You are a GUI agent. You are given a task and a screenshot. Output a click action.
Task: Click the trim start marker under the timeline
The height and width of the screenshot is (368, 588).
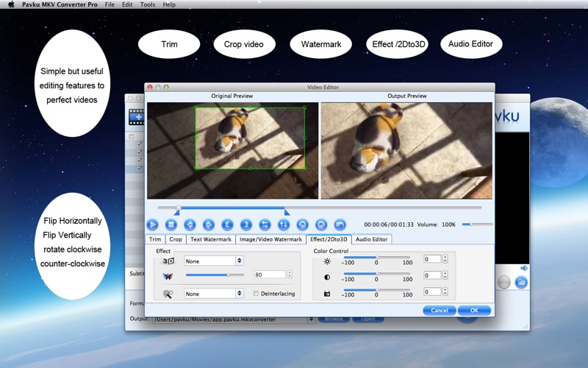(176, 213)
